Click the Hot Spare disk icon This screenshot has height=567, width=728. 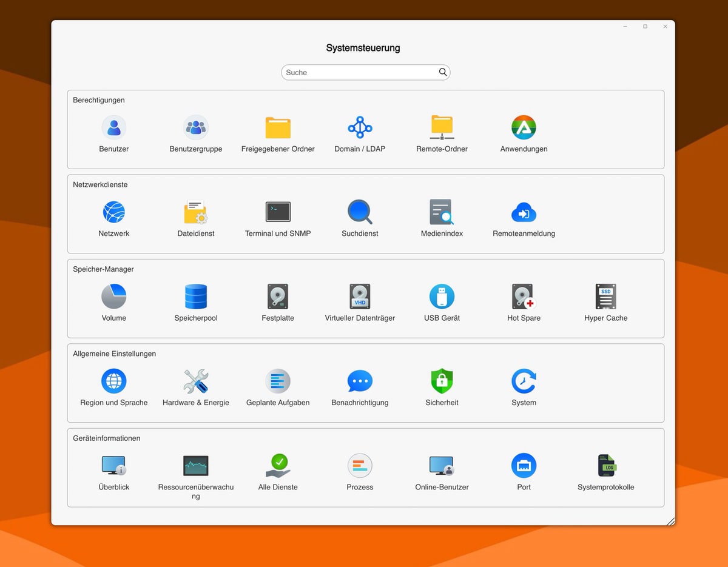pos(524,297)
